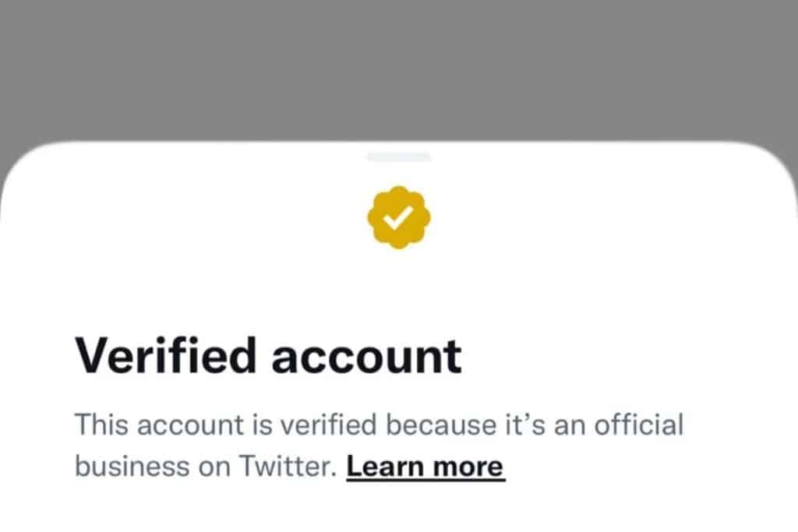Click the word "Verified" in the heading
Screen dimensions: 798x532
(x=164, y=355)
